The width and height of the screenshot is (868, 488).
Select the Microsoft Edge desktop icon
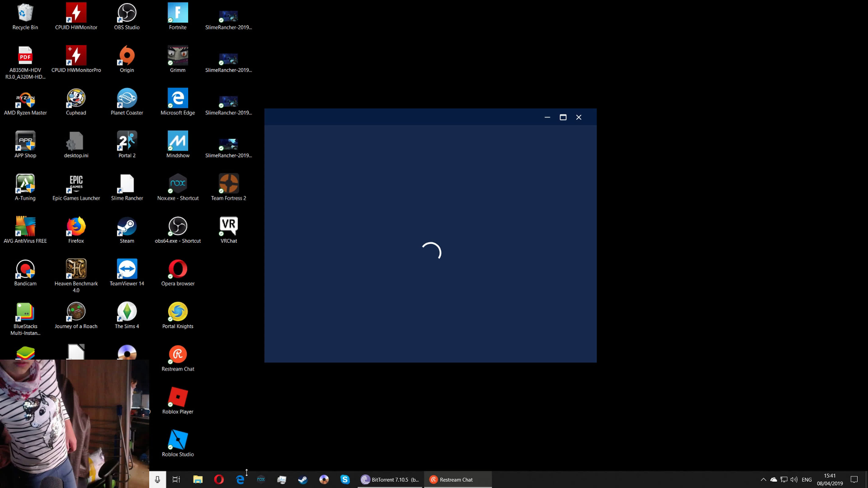click(x=178, y=102)
